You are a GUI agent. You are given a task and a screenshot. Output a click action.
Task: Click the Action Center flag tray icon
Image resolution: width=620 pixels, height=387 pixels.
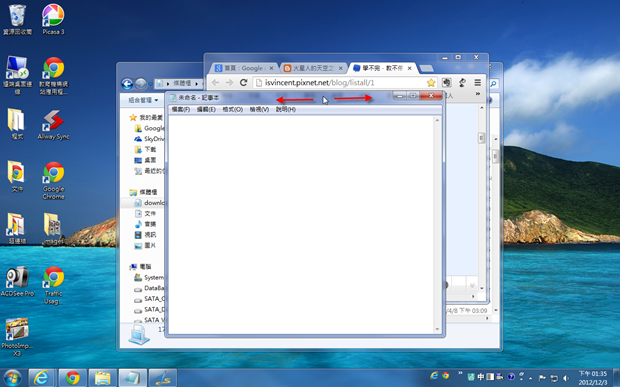pyautogui.click(x=542, y=378)
